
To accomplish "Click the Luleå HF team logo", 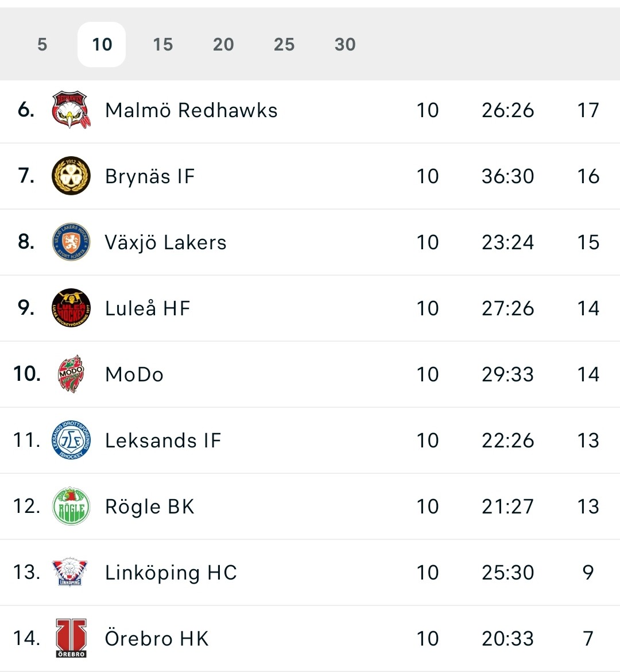I will tap(71, 308).
